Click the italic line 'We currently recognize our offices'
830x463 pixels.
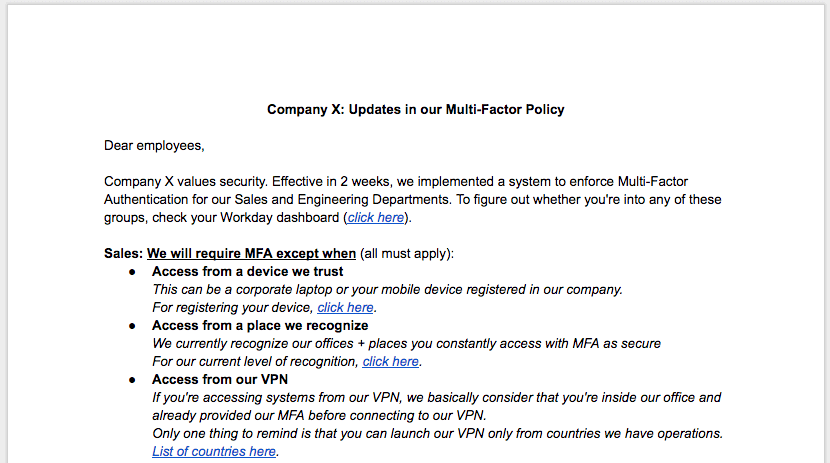406,343
